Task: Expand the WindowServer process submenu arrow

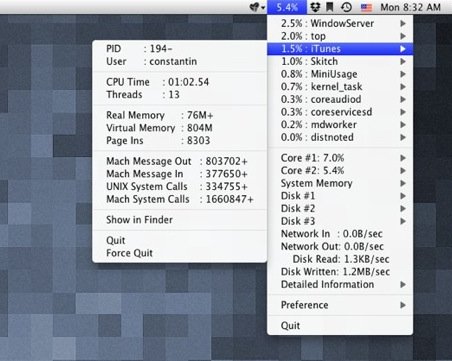Action: 403,23
